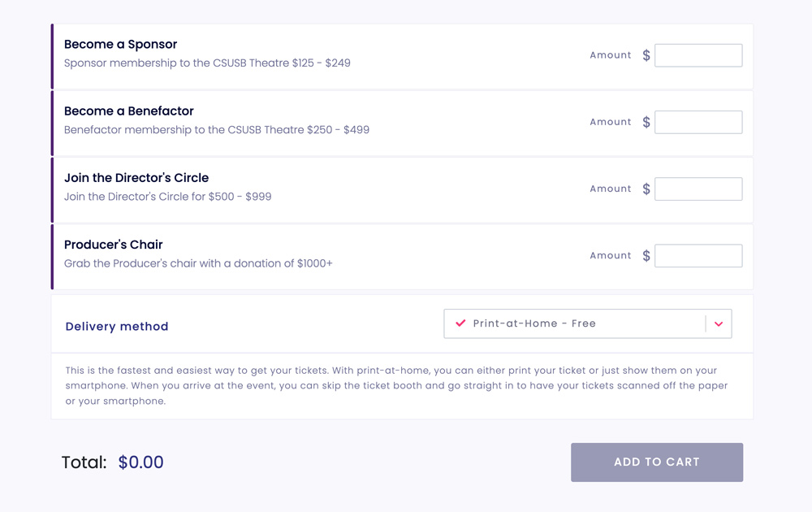Click the Delivery method label
812x512 pixels.
(116, 326)
